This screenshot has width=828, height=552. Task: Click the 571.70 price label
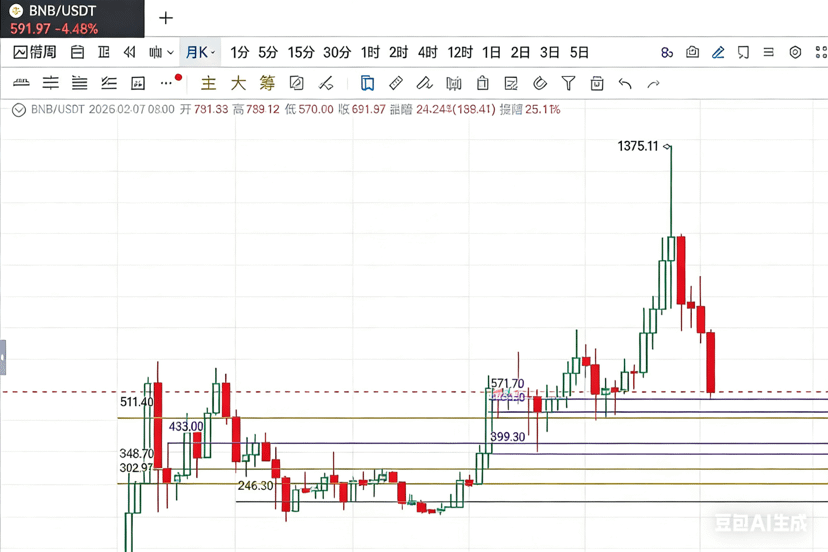[x=507, y=383]
